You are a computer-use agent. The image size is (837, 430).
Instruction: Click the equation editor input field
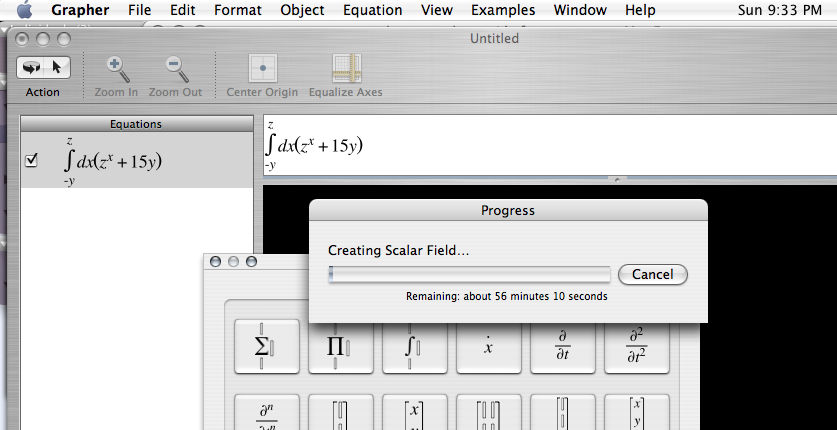point(550,145)
